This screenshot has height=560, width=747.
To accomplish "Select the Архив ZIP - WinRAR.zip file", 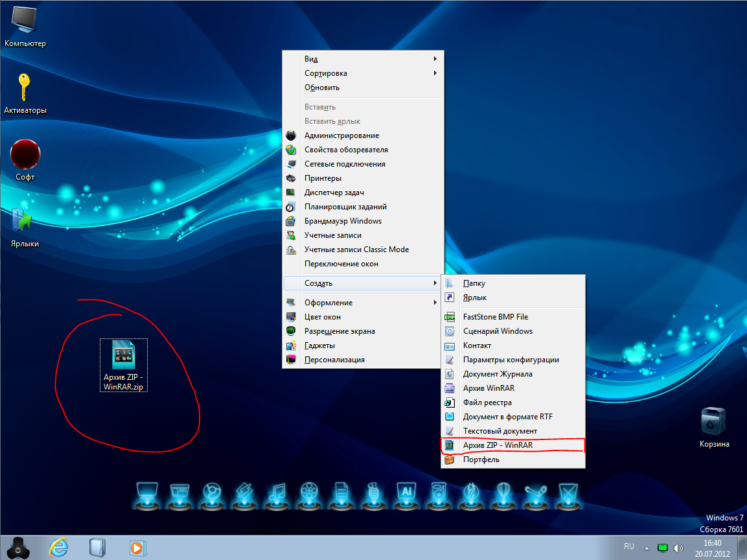I will pos(123,365).
